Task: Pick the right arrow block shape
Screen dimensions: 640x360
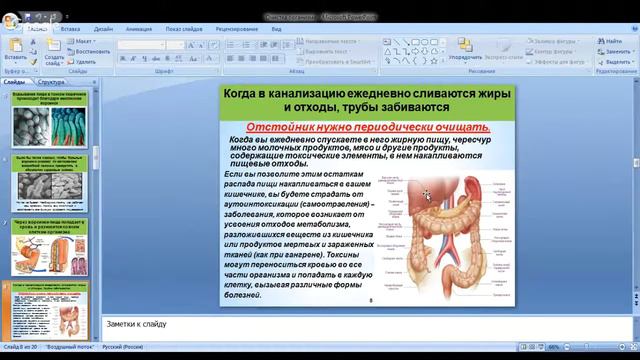Action: 416,51
